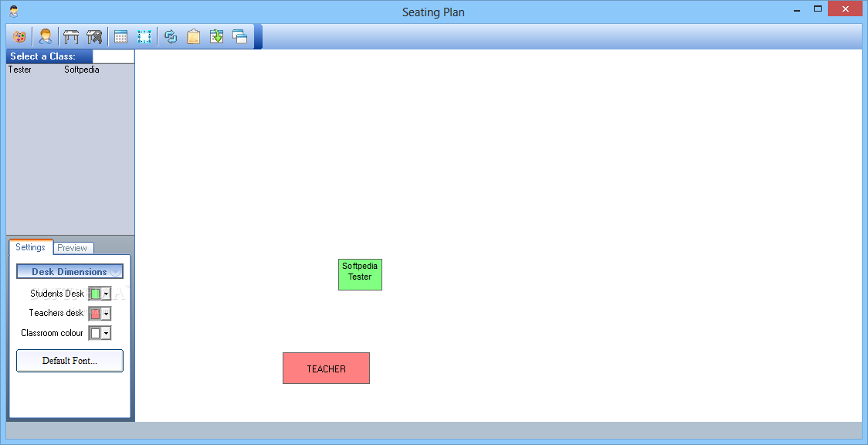Image resolution: width=868 pixels, height=445 pixels.
Task: Select 'Softpedia' in the class list
Action: [82, 70]
